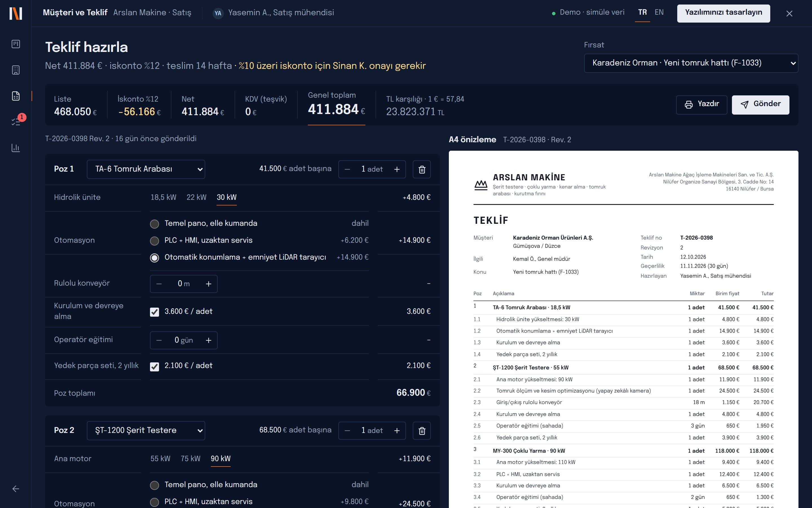Image resolution: width=812 pixels, height=508 pixels.
Task: Click the Yazdır print button
Action: click(701, 105)
